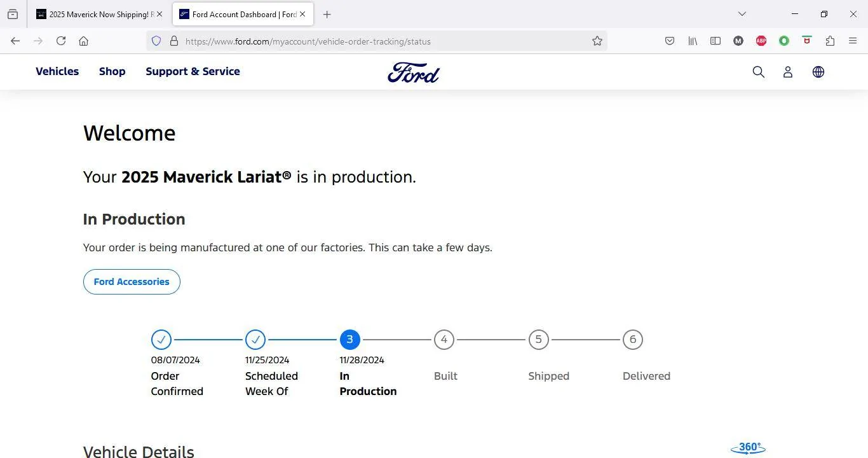Toggle the Firefox sidebar view
This screenshot has height=458, width=868.
pyautogui.click(x=715, y=41)
